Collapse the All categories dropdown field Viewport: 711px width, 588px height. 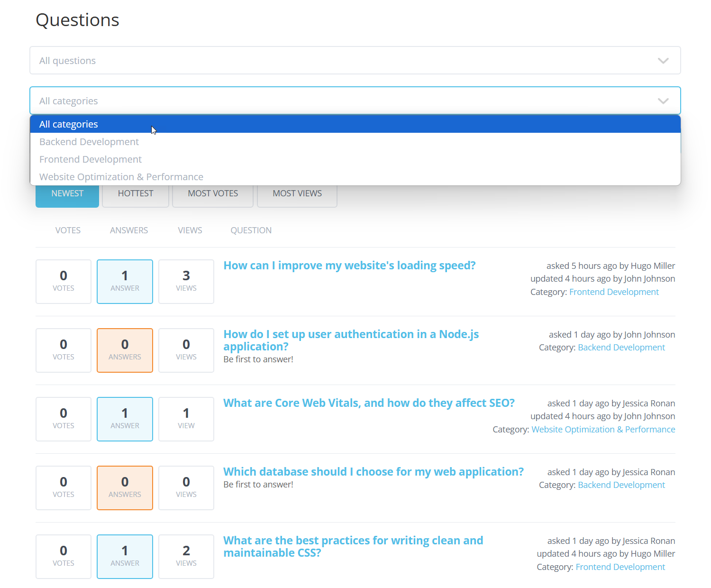click(355, 101)
